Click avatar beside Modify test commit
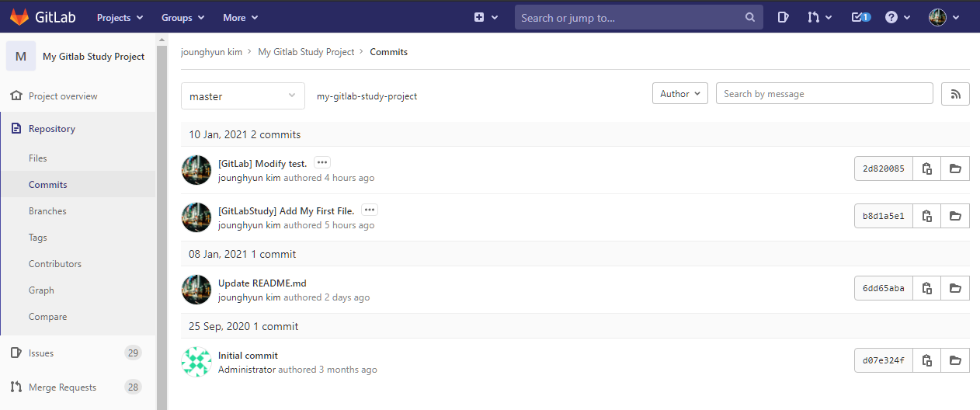The height and width of the screenshot is (410, 980). [x=196, y=170]
